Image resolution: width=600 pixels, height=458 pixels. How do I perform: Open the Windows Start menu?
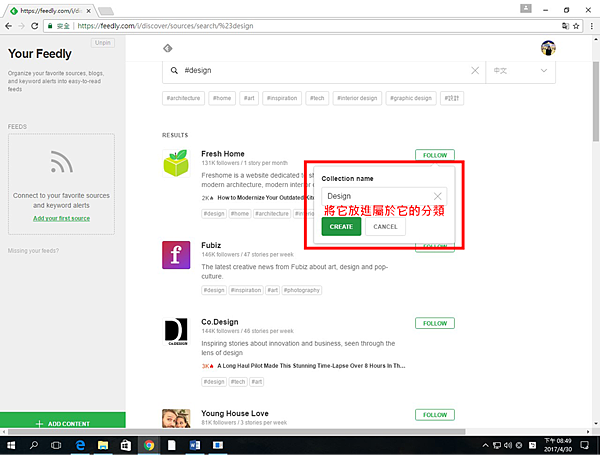point(11,445)
